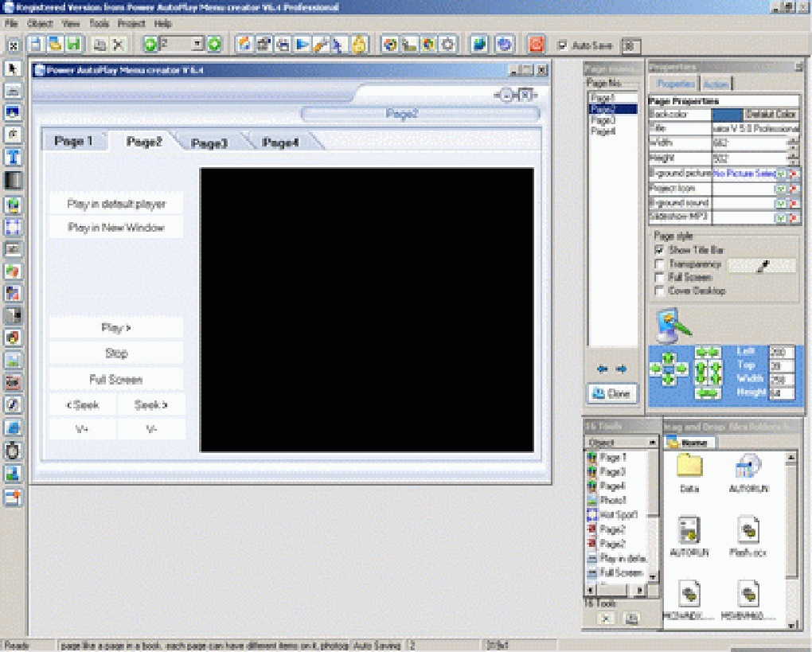This screenshot has height=652, width=812.
Task: Click green check for Project Icon
Action: pyautogui.click(x=780, y=189)
